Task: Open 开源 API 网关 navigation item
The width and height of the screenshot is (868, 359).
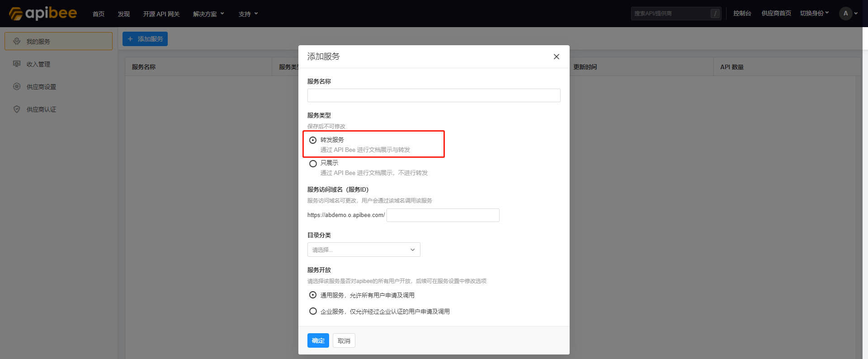Action: click(161, 14)
